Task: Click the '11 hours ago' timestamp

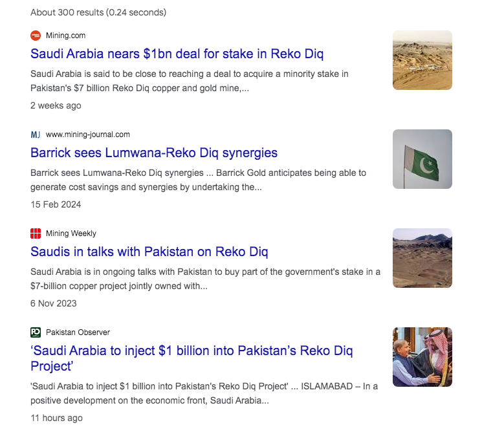Action: (x=56, y=418)
